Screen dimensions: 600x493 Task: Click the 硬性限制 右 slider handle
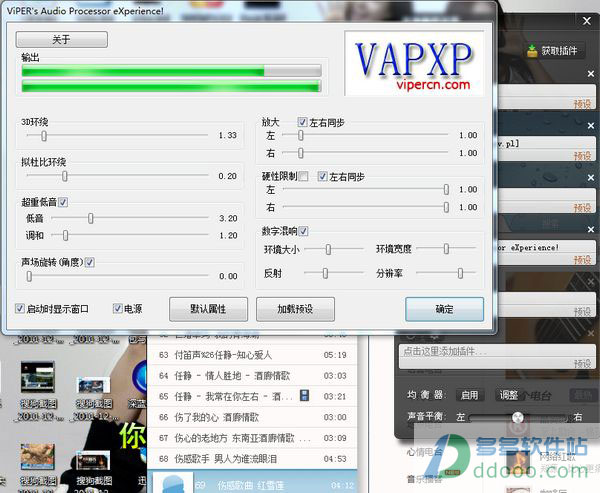(446, 207)
